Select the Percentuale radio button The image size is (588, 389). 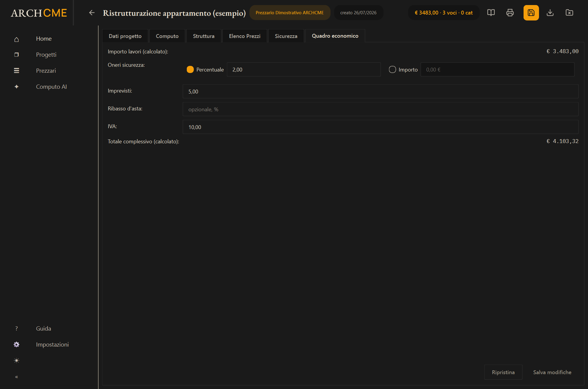point(190,69)
